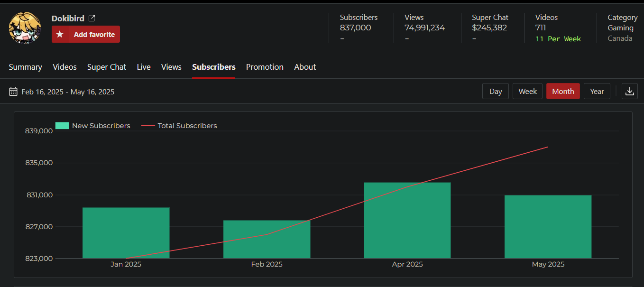The width and height of the screenshot is (644, 287).
Task: Click the Apr 2025 bar in chart
Action: (x=407, y=220)
